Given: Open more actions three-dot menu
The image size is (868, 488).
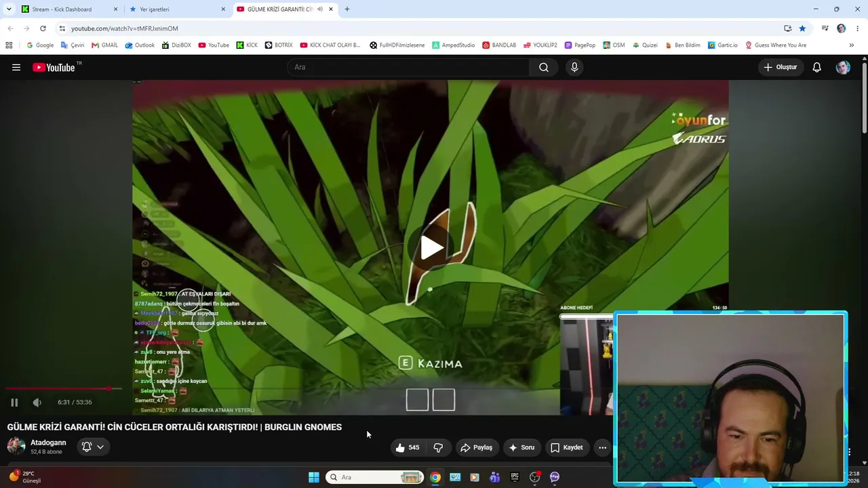Looking at the screenshot, I should (602, 447).
